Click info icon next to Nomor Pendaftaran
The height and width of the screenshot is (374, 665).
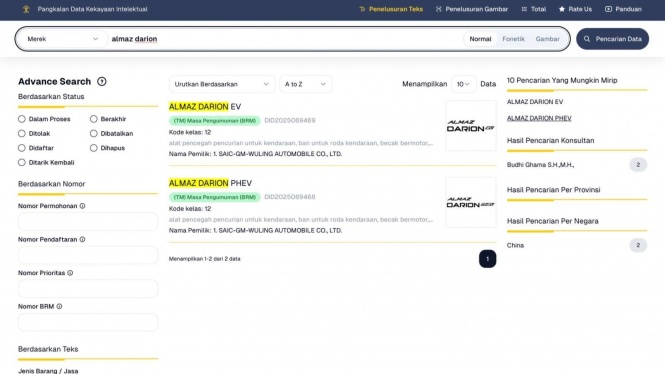(x=82, y=240)
